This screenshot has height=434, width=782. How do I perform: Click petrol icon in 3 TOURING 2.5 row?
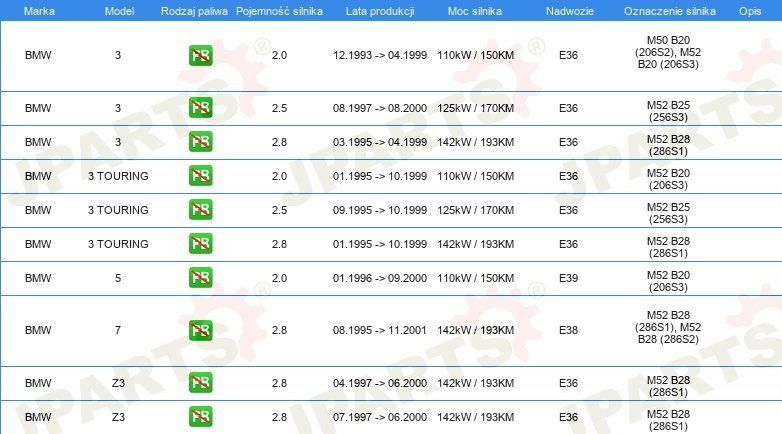point(200,210)
